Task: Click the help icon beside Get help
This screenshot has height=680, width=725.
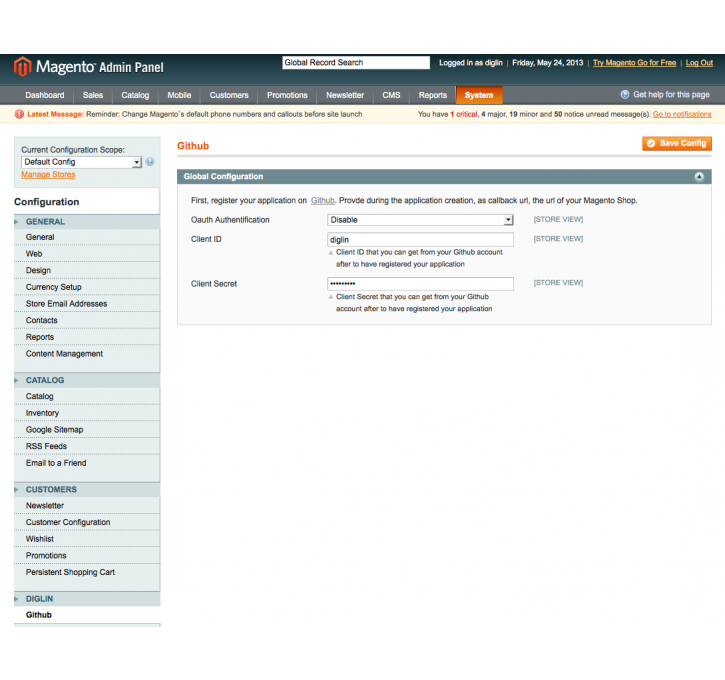Action: click(x=625, y=95)
